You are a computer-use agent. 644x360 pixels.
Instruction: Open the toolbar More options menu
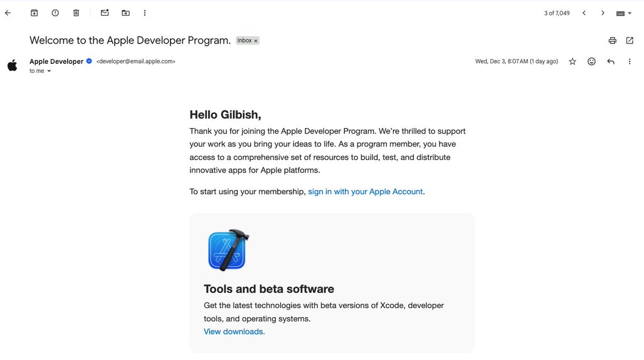145,13
